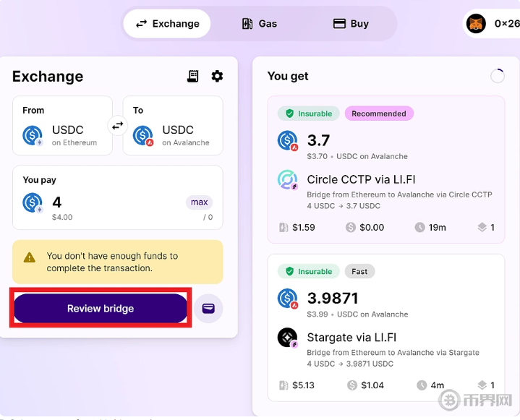Switch to the Exchange tab
The height and width of the screenshot is (420, 520).
tap(167, 24)
